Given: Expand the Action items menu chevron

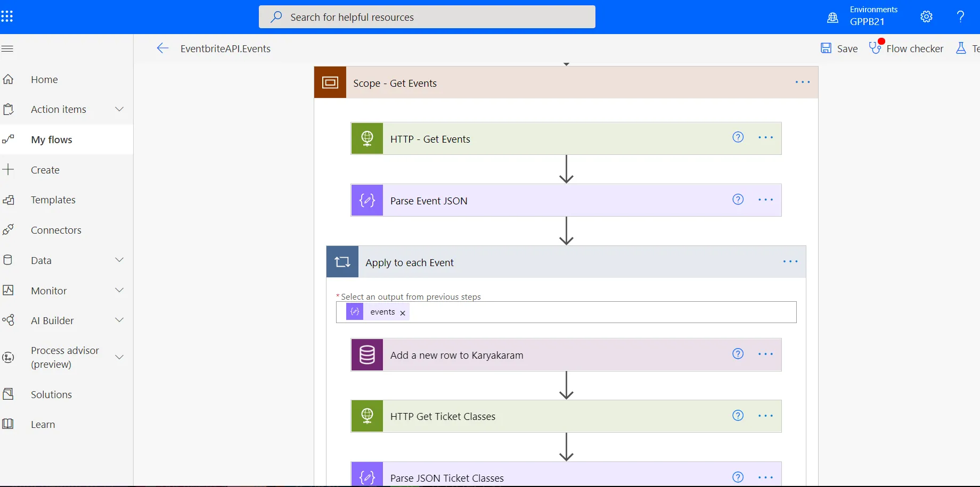Looking at the screenshot, I should [x=119, y=109].
